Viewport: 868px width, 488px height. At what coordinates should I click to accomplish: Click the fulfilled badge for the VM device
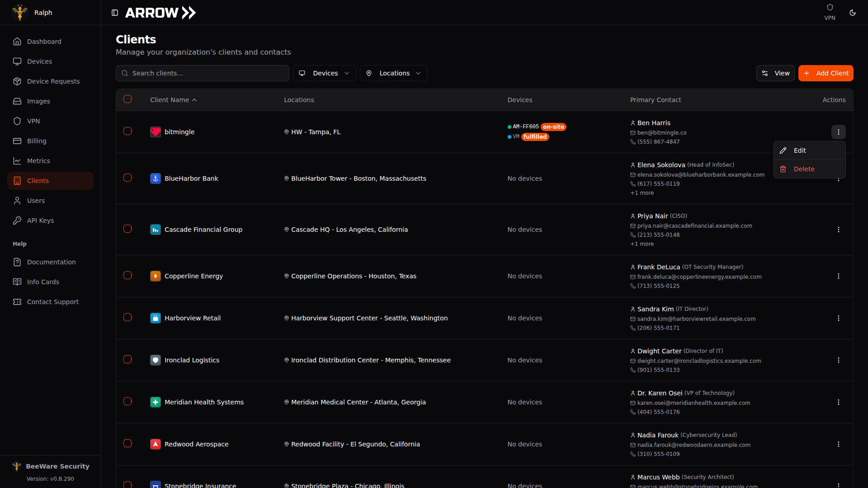535,137
